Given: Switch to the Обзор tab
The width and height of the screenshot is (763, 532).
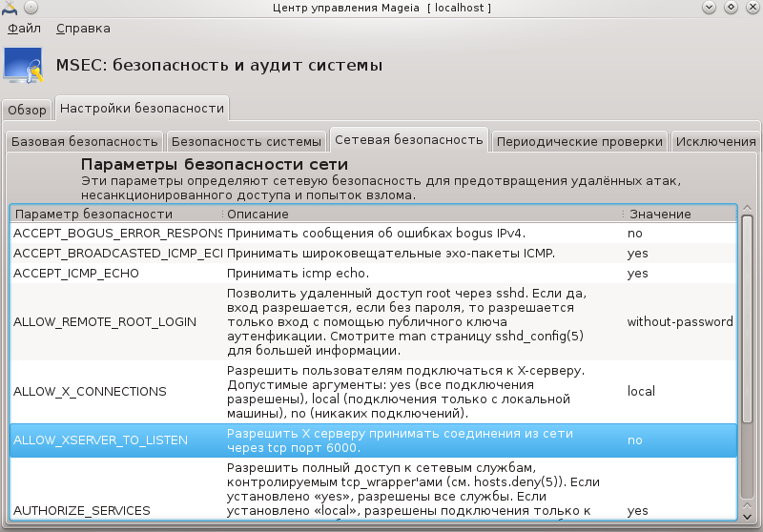Looking at the screenshot, I should [28, 110].
